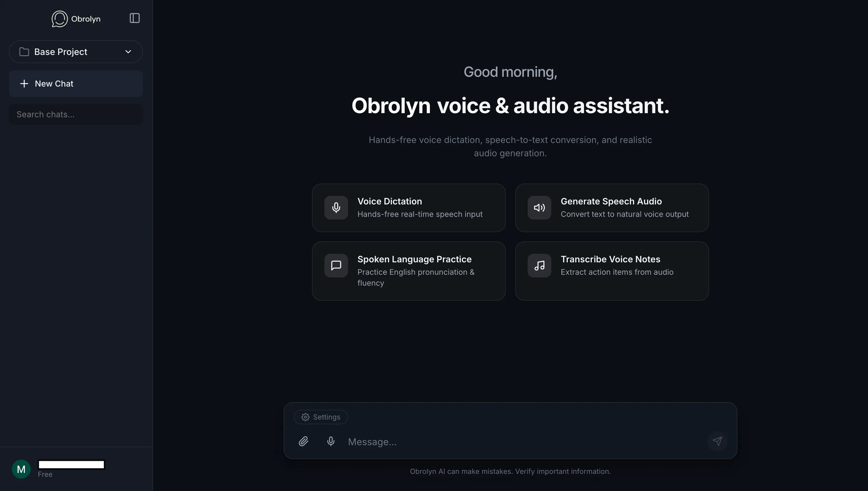Open the user profile avatar M
868x491 pixels.
click(21, 469)
